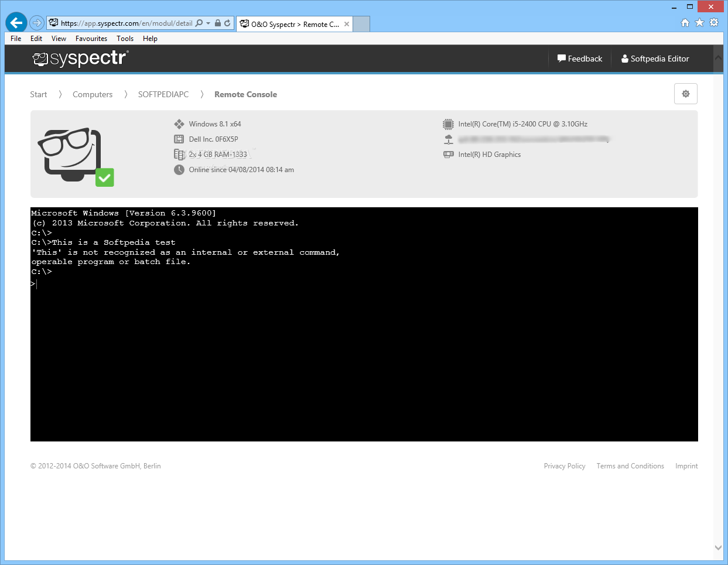
Task: Open the settings gear button
Action: [686, 94]
